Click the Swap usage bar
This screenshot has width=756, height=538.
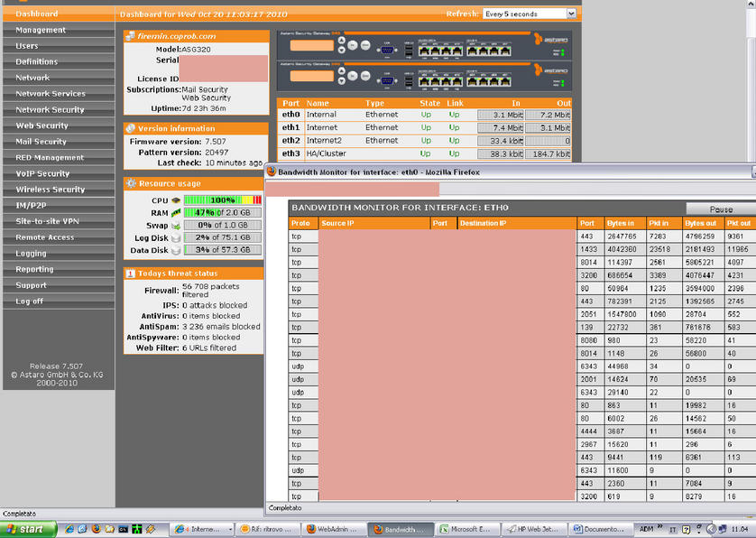click(x=223, y=225)
